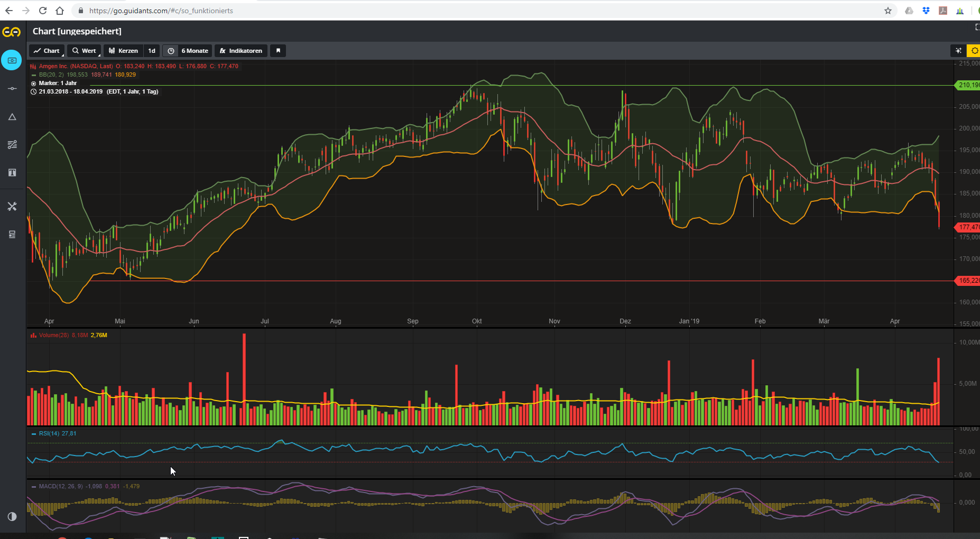Select the 6 Monate time range
980x539 pixels.
pos(195,51)
